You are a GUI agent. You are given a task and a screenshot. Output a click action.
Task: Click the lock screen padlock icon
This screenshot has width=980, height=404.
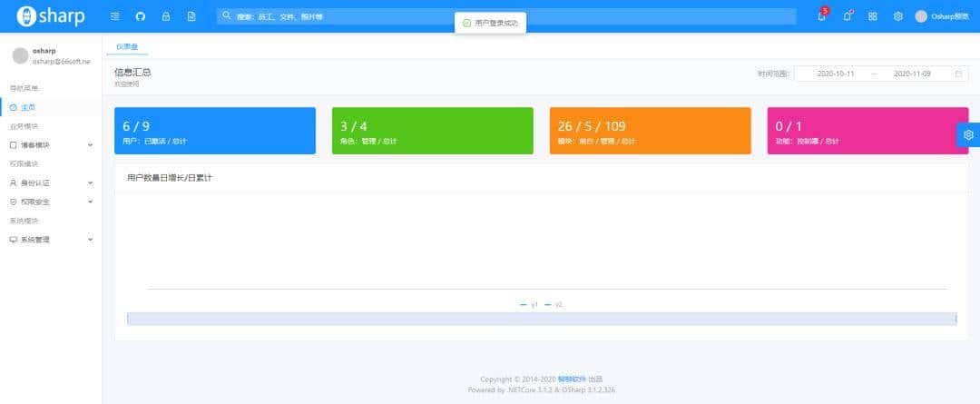pos(166,16)
